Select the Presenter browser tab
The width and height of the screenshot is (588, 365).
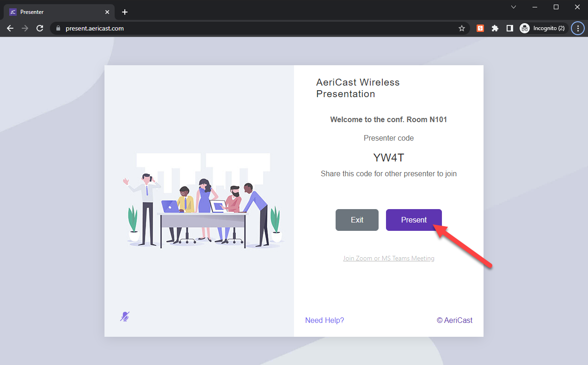(x=60, y=12)
